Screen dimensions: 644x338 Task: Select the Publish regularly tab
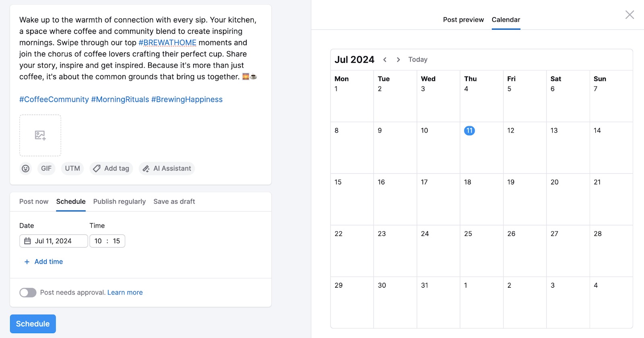tap(120, 202)
